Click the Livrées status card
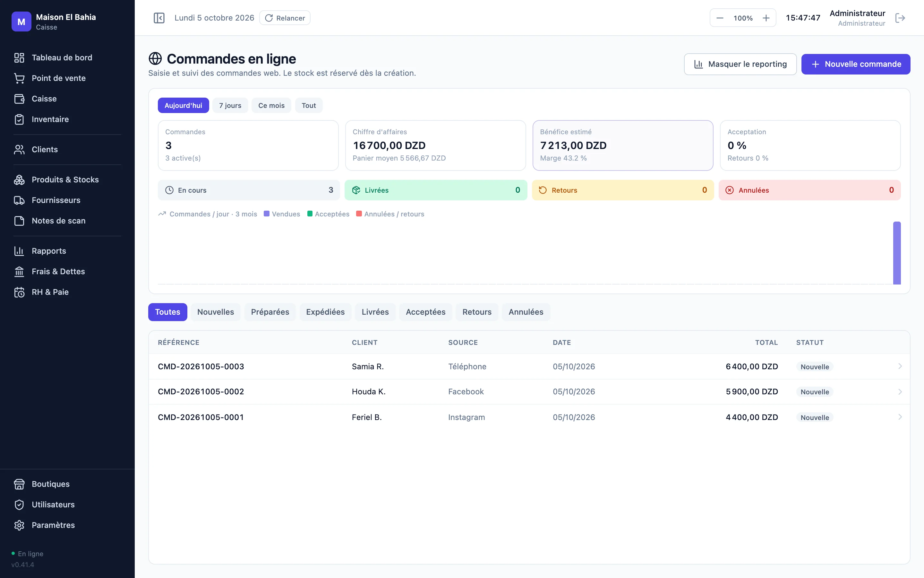The height and width of the screenshot is (578, 924). 436,190
